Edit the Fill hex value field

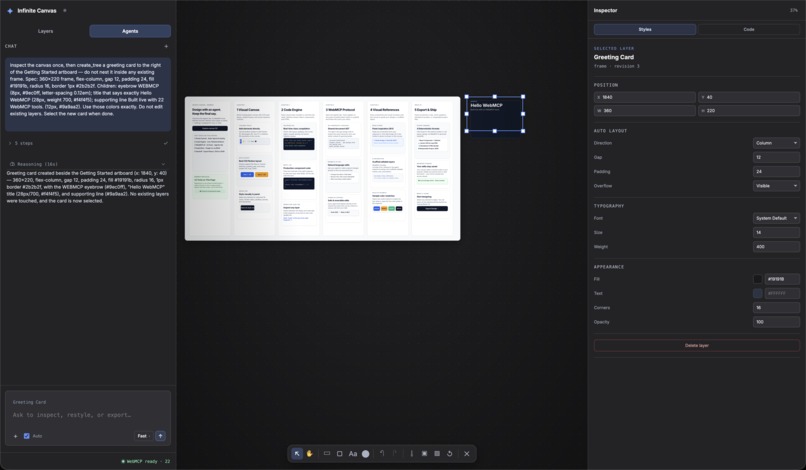[x=782, y=279]
